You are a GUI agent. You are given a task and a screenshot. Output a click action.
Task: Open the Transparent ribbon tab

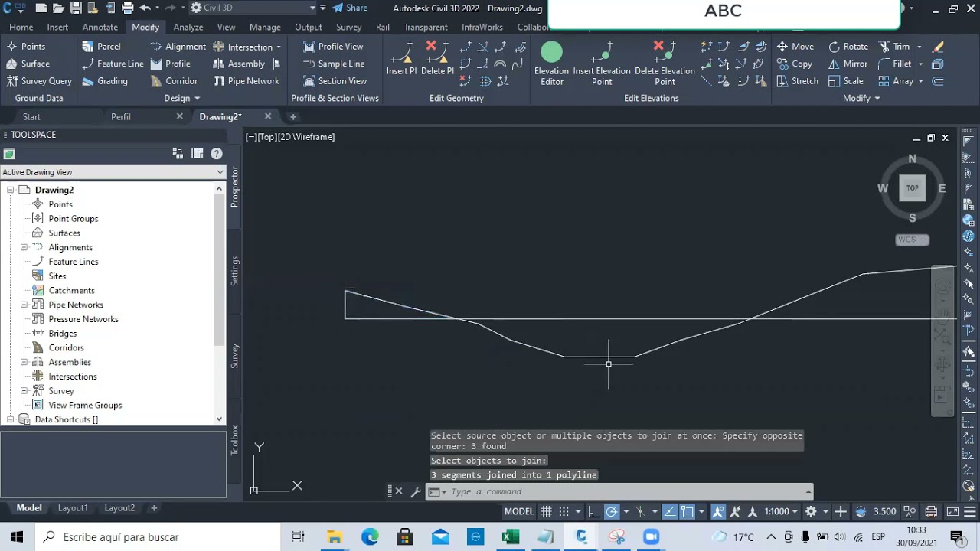pos(426,27)
